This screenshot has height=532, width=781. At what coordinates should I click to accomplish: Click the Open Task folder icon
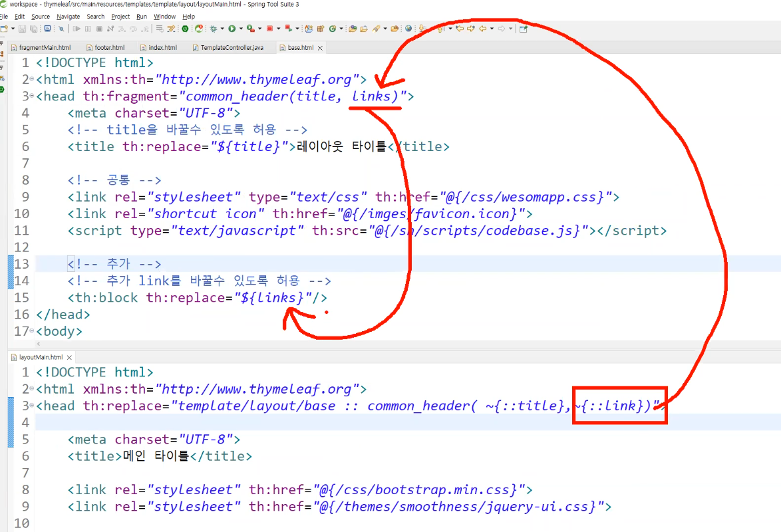(x=364, y=29)
